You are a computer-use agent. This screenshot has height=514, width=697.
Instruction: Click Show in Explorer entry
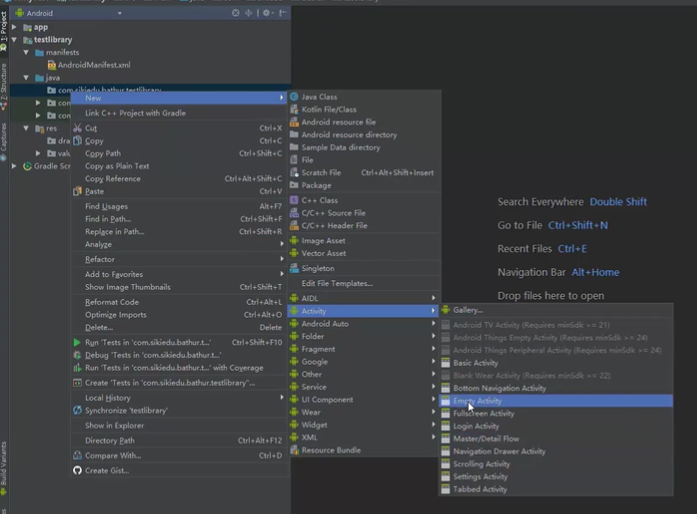[x=180, y=426]
